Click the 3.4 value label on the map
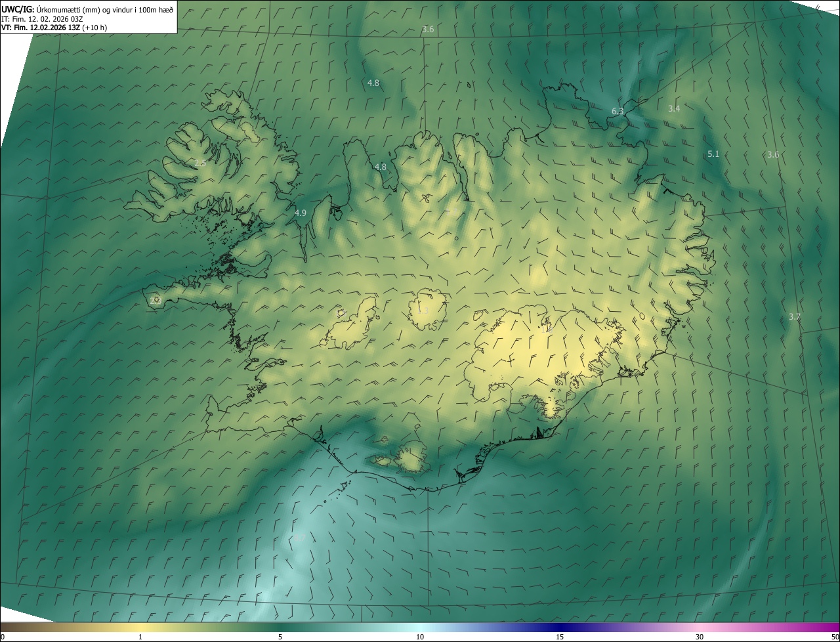The height and width of the screenshot is (642, 840). [674, 108]
